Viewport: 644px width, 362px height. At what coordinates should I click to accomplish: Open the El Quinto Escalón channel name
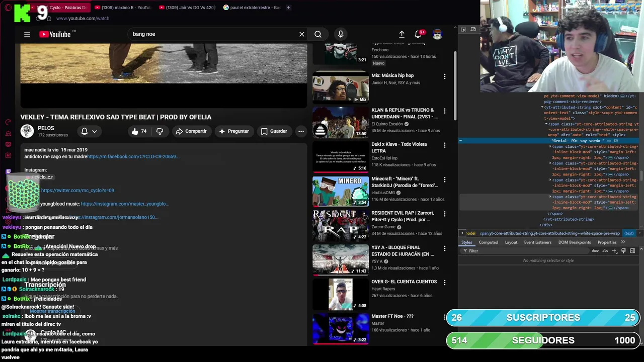(x=387, y=124)
